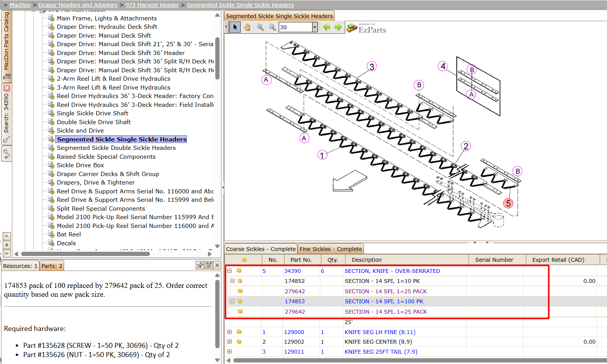Open the MacDon breadcrumb link
The height and width of the screenshot is (364, 607).
20,5
